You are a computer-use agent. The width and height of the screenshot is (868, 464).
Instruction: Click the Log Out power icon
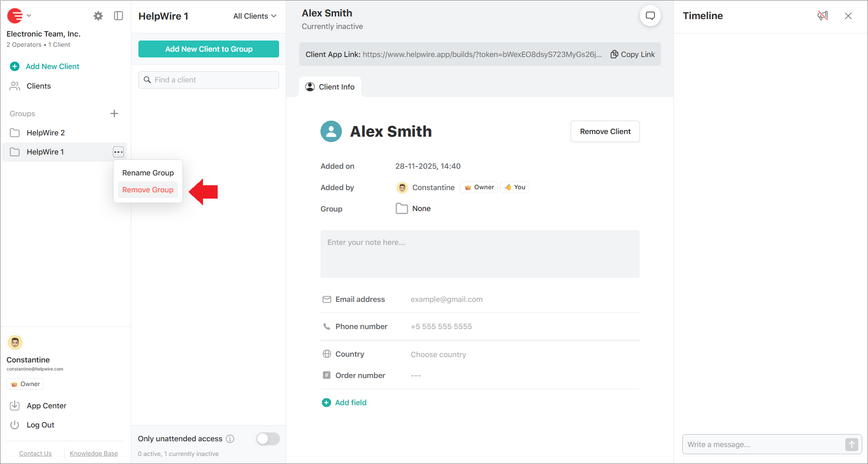(15, 424)
